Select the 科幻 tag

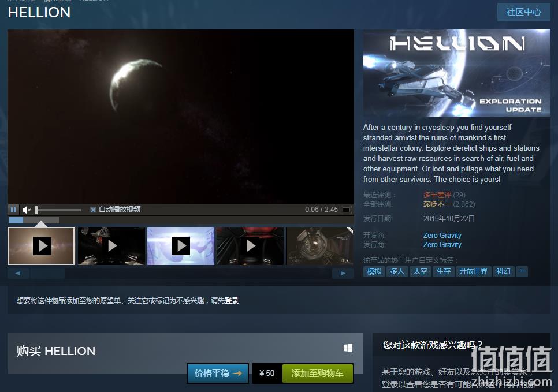503,271
